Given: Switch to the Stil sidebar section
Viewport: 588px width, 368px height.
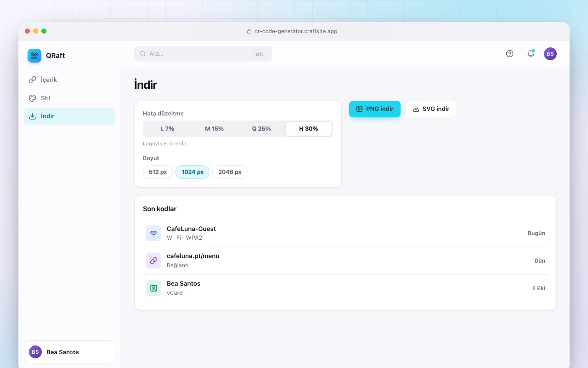Looking at the screenshot, I should click(x=69, y=98).
